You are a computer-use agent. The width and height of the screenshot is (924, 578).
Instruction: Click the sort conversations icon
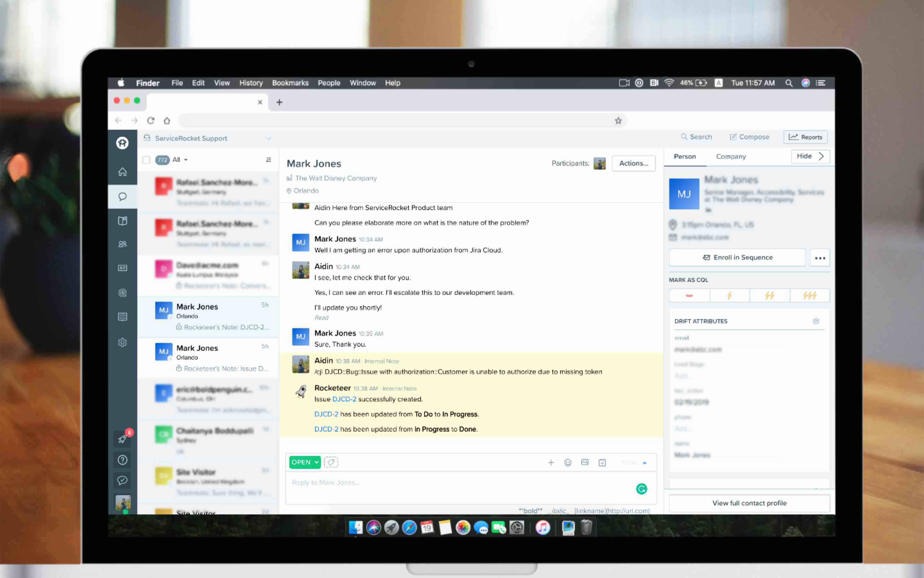click(268, 160)
